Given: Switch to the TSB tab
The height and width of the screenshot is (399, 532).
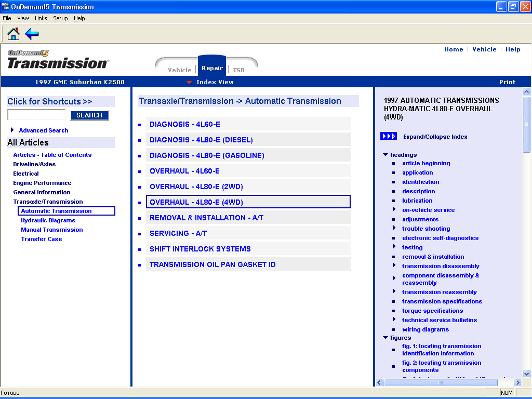Looking at the screenshot, I should point(238,70).
